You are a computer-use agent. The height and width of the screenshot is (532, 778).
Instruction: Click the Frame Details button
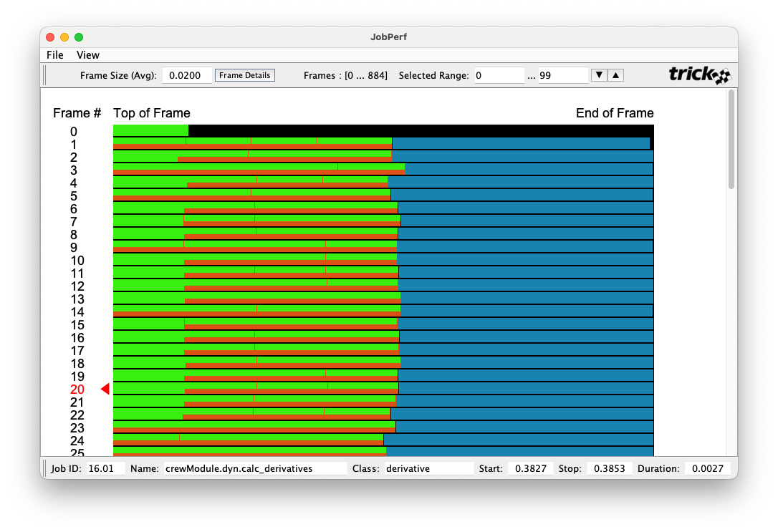tap(244, 75)
